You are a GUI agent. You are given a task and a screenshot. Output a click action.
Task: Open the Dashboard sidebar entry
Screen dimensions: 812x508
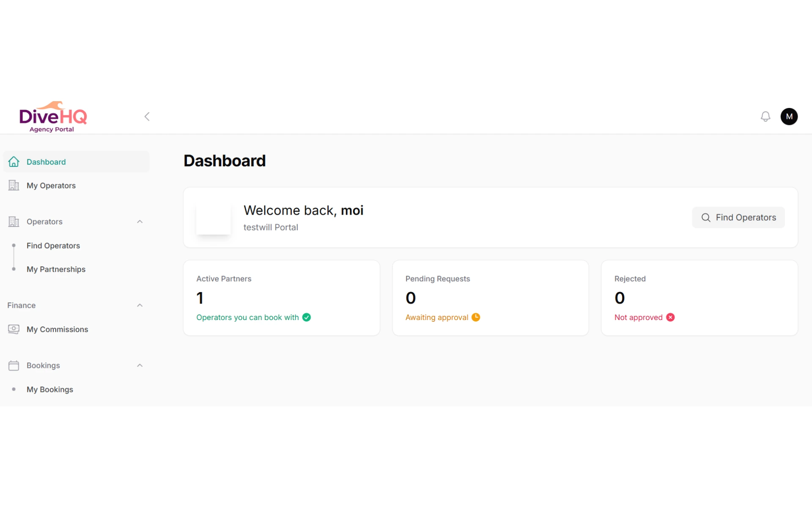click(46, 162)
